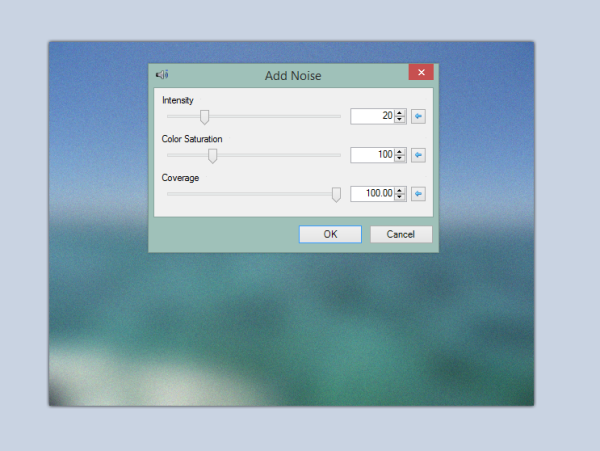Viewport: 600px width, 451px height.
Task: Click the Add Noise title text
Action: click(293, 76)
